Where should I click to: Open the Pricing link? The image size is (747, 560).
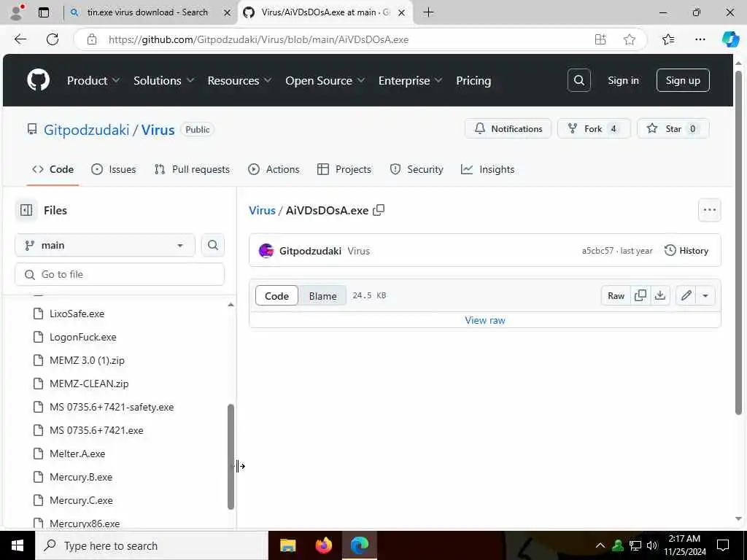tap(473, 80)
